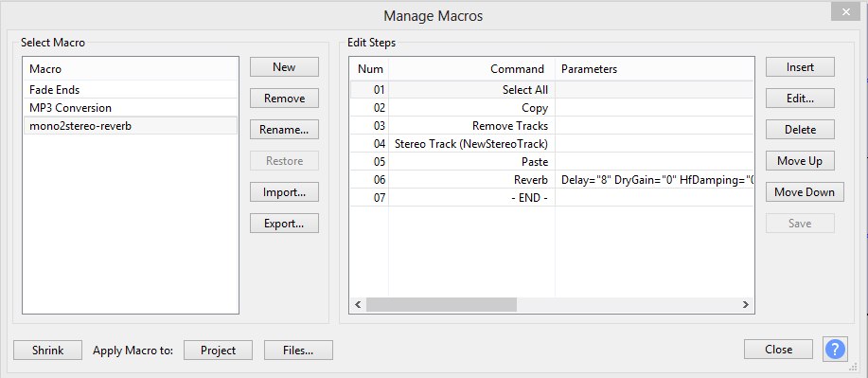Screen dimensions: 868x378
Task: Shrink the Manage Macros dialog
Action: coord(47,351)
